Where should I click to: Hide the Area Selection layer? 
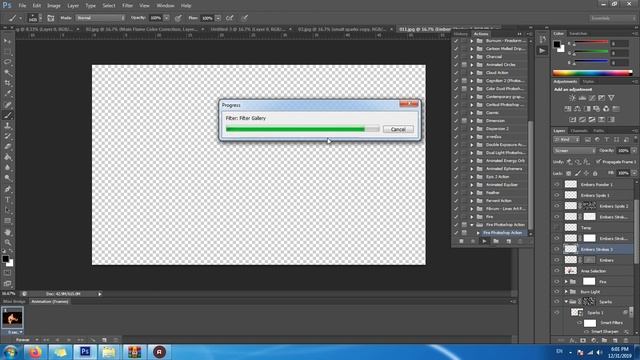557,271
